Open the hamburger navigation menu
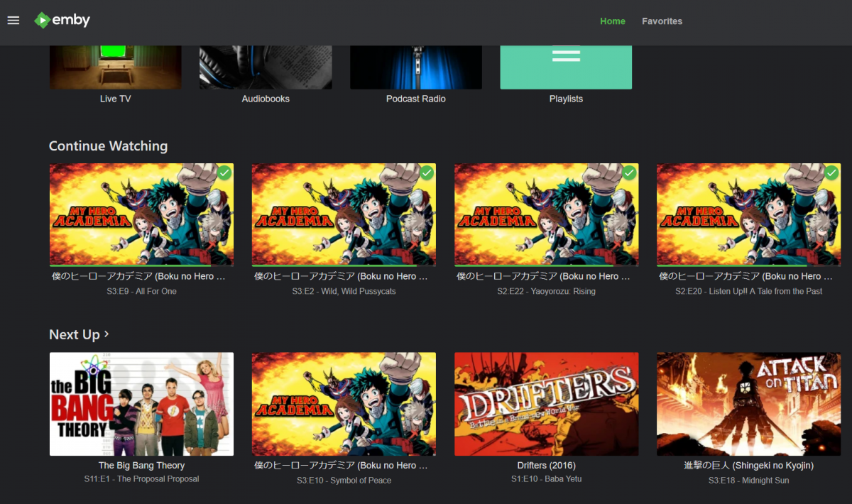 point(13,21)
